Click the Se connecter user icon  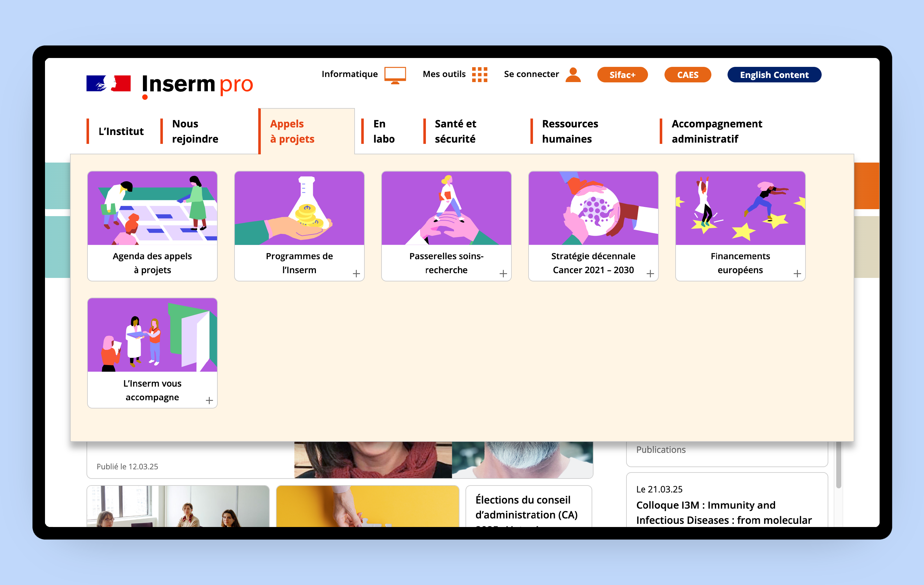point(573,74)
